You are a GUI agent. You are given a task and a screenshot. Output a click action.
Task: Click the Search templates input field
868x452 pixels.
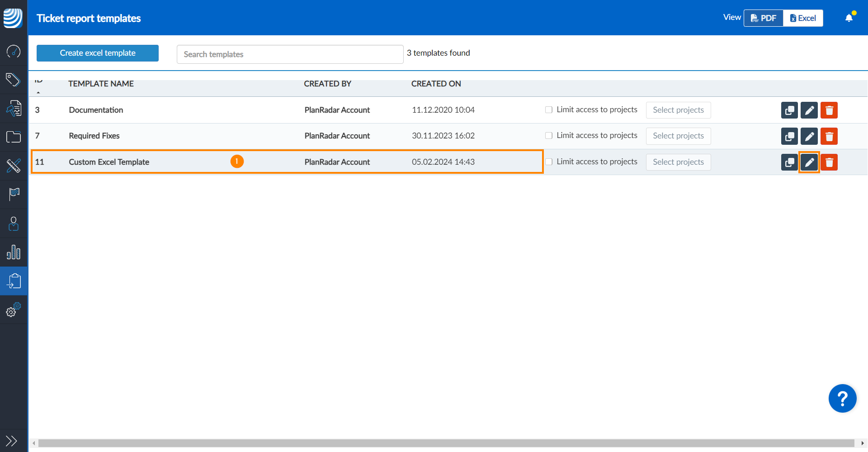[290, 54]
